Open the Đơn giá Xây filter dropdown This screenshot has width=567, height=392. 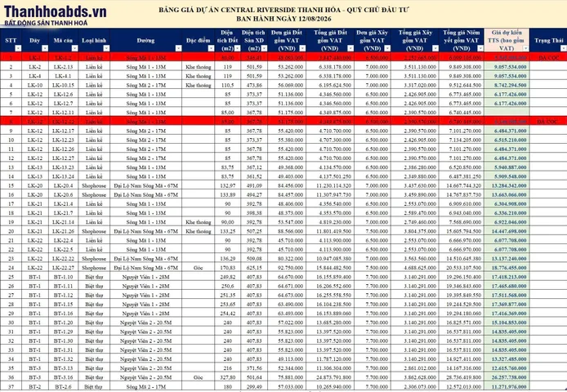tap(387, 48)
